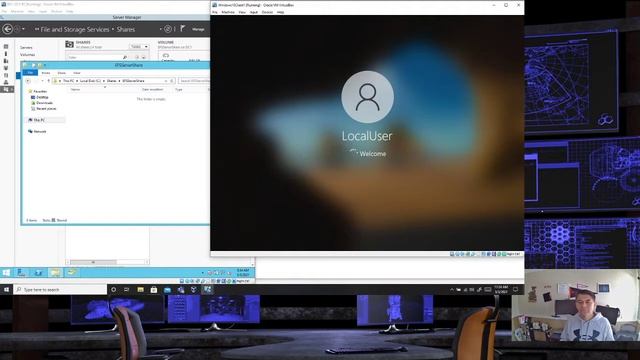Click the Shares tile icon

coord(69,44)
